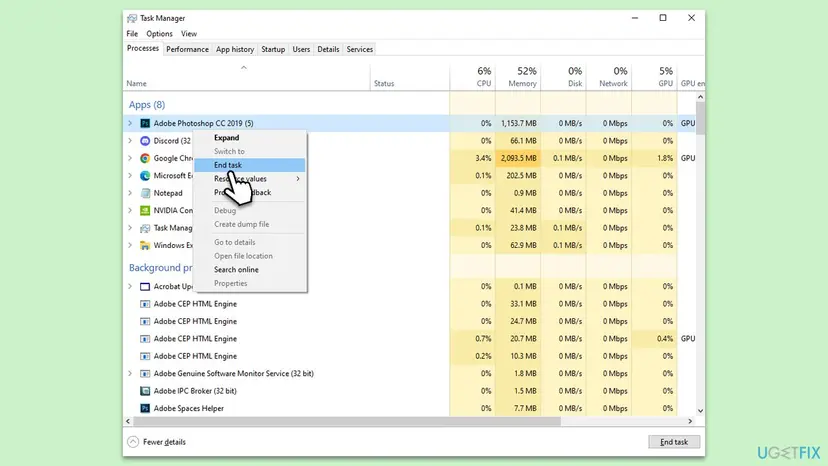This screenshot has height=466, width=828.
Task: Expand the Acrobat Update process group
Action: 130,286
